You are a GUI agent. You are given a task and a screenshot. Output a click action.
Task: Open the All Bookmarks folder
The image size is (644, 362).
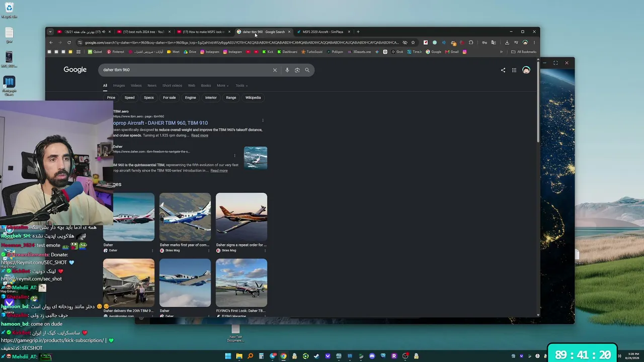(x=524, y=52)
